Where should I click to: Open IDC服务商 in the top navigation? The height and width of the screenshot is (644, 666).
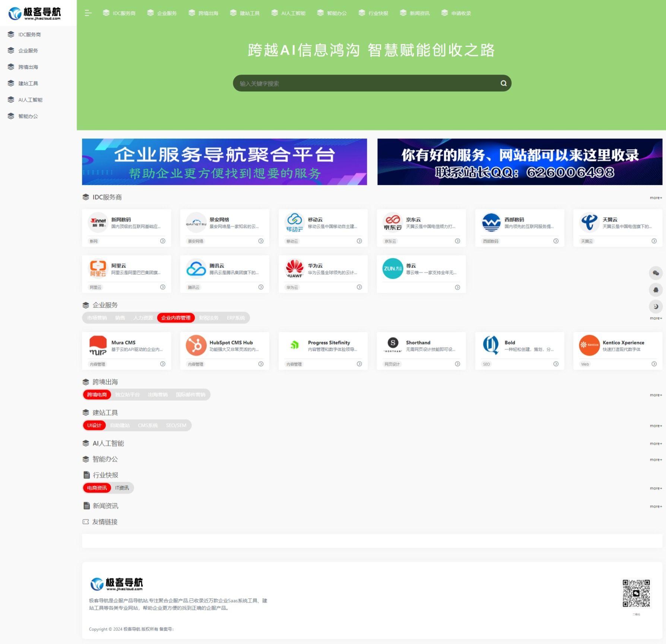119,13
